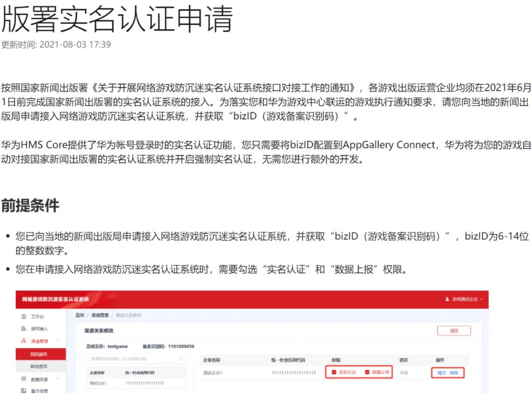This screenshot has width=532, height=396.
Task: Click the update time 2021-08-03 17:39 text
Action: 75,44
